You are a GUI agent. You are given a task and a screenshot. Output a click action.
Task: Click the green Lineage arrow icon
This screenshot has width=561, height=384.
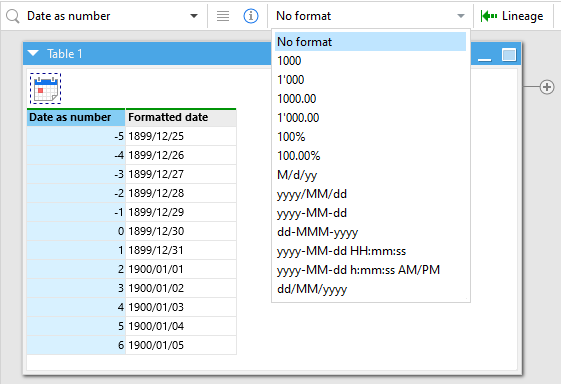[x=489, y=16]
